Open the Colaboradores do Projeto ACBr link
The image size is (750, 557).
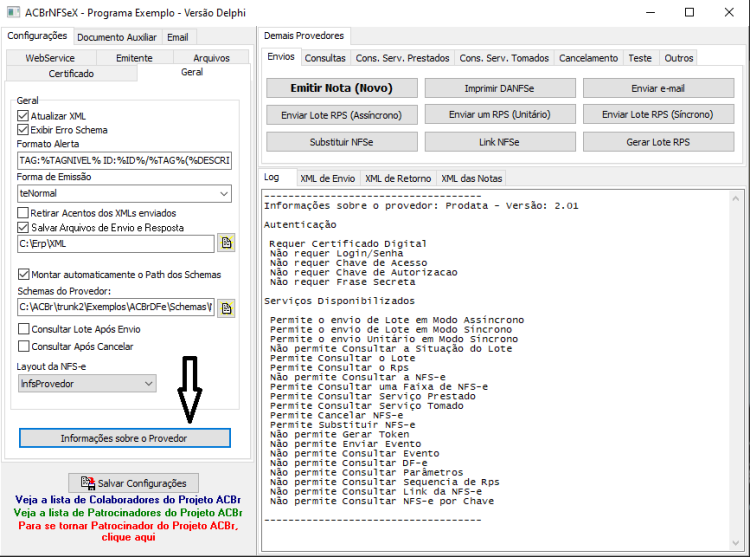[128, 500]
